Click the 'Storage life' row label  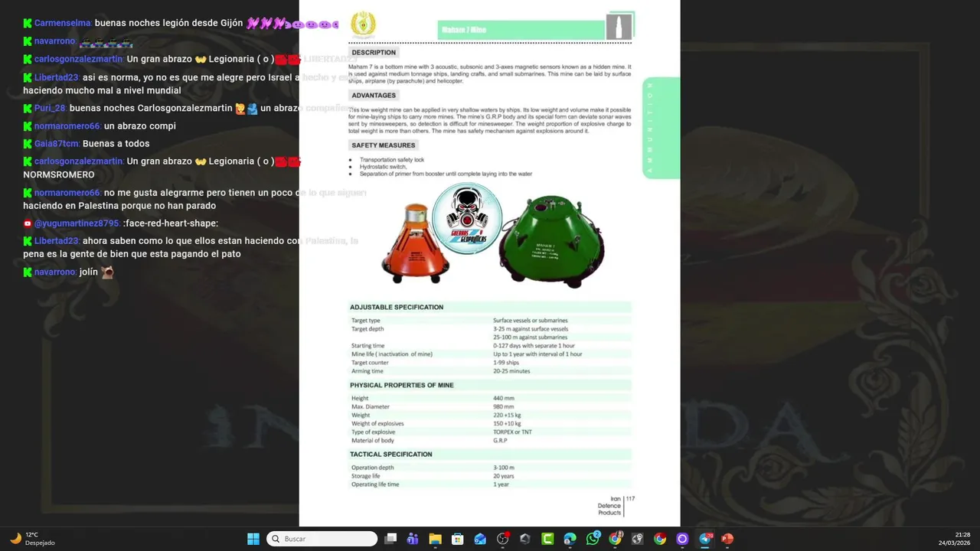tap(366, 476)
